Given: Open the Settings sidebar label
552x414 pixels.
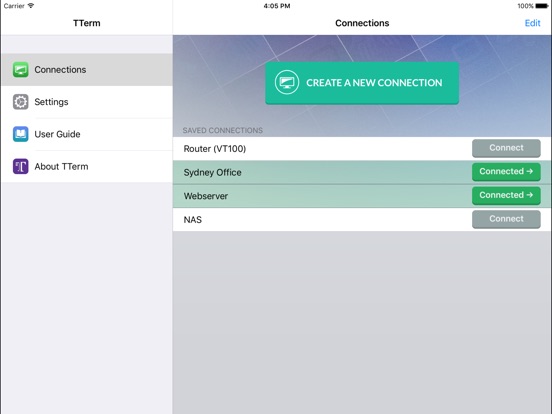Looking at the screenshot, I should pos(51,102).
